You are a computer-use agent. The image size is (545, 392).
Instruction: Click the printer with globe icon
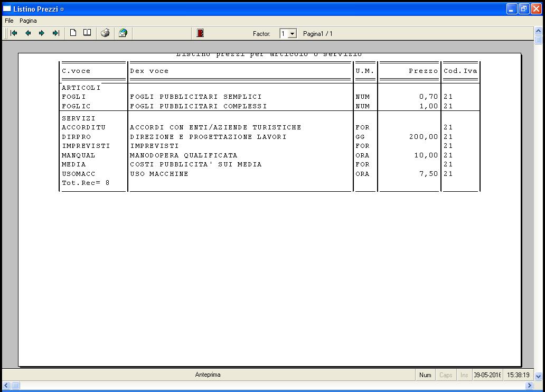coord(123,33)
